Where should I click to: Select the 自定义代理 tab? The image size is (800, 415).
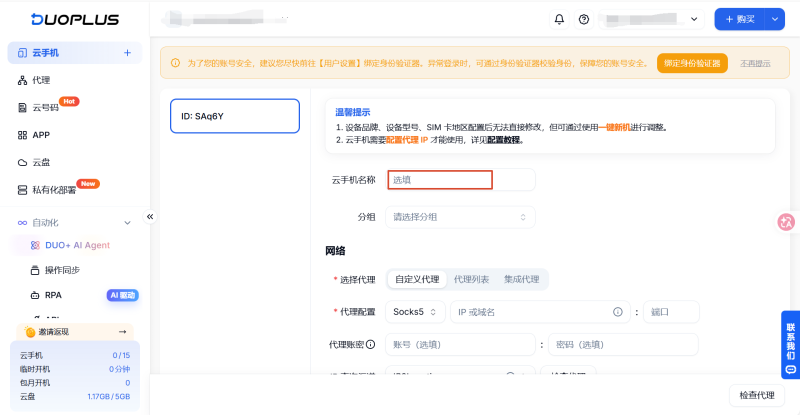tap(417, 279)
